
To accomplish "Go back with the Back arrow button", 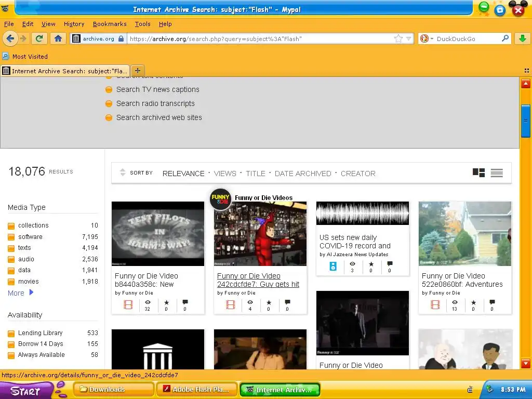I will pos(10,38).
